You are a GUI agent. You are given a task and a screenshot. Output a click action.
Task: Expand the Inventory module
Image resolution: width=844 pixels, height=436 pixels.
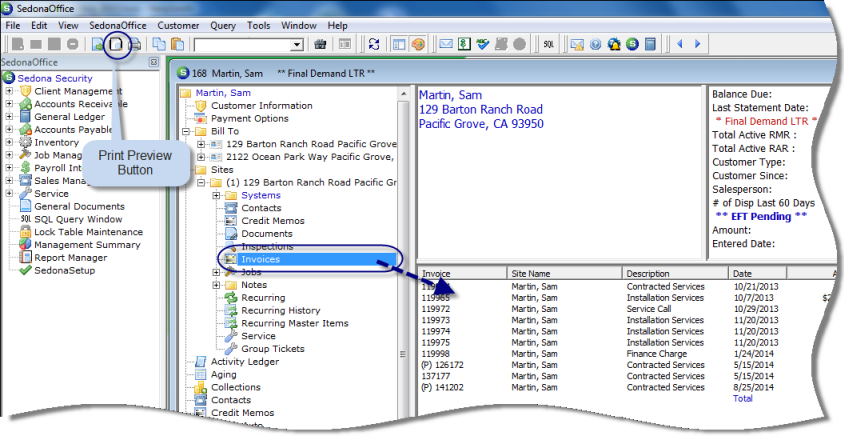coord(9,142)
